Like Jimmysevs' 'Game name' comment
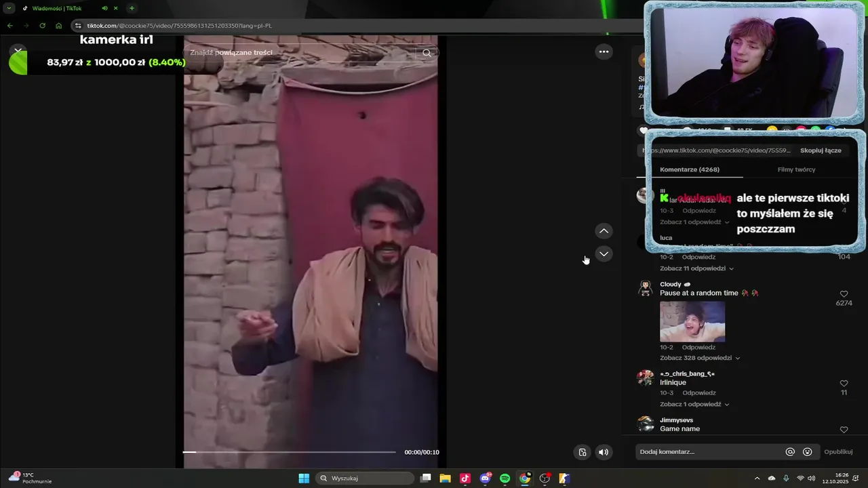Image resolution: width=868 pixels, height=488 pixels. click(x=844, y=430)
